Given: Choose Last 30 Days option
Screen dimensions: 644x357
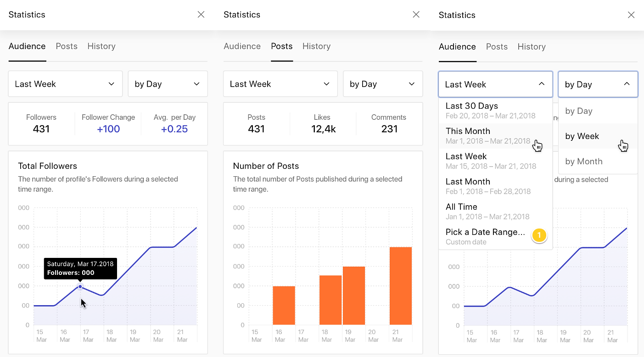Looking at the screenshot, I should tap(495, 111).
